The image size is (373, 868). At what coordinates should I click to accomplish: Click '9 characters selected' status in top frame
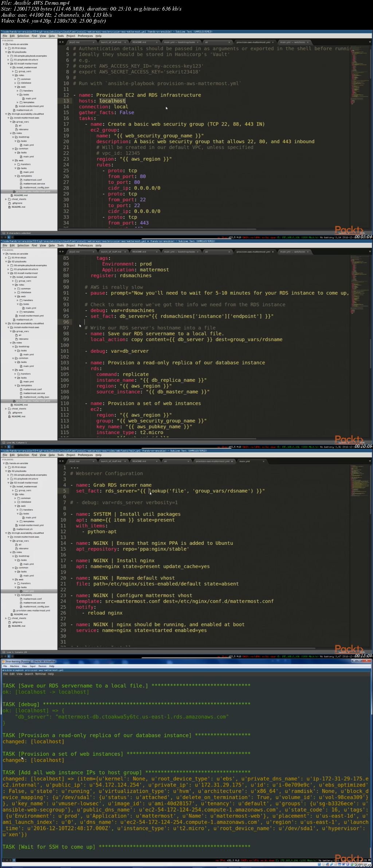tap(18, 233)
